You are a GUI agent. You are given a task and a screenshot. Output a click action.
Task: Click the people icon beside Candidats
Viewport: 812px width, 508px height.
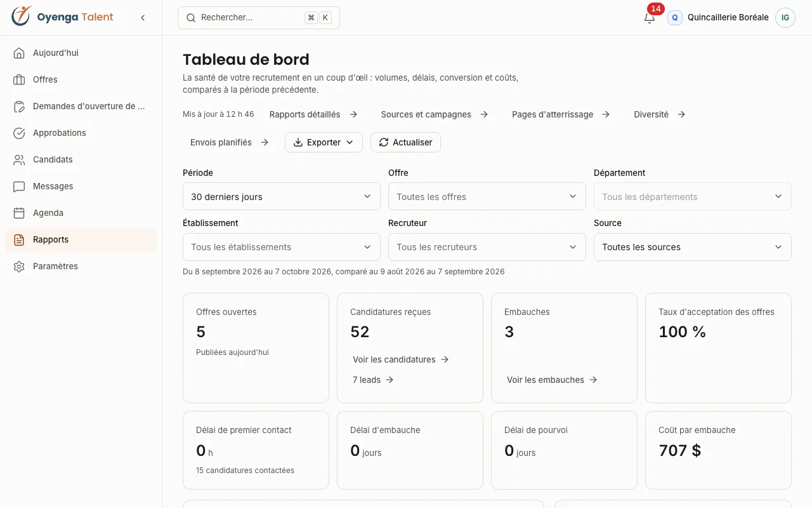(19, 160)
